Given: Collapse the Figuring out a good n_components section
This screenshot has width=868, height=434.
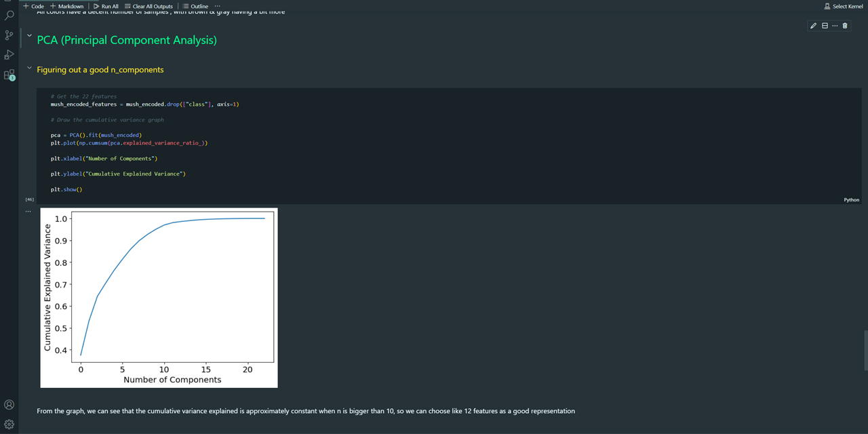Looking at the screenshot, I should tap(28, 68).
